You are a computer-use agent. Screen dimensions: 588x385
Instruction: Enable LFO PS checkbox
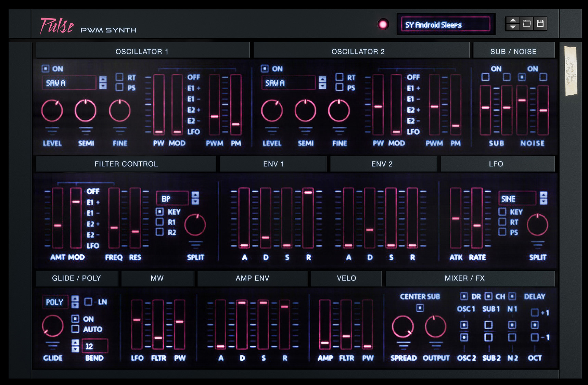pos(502,232)
